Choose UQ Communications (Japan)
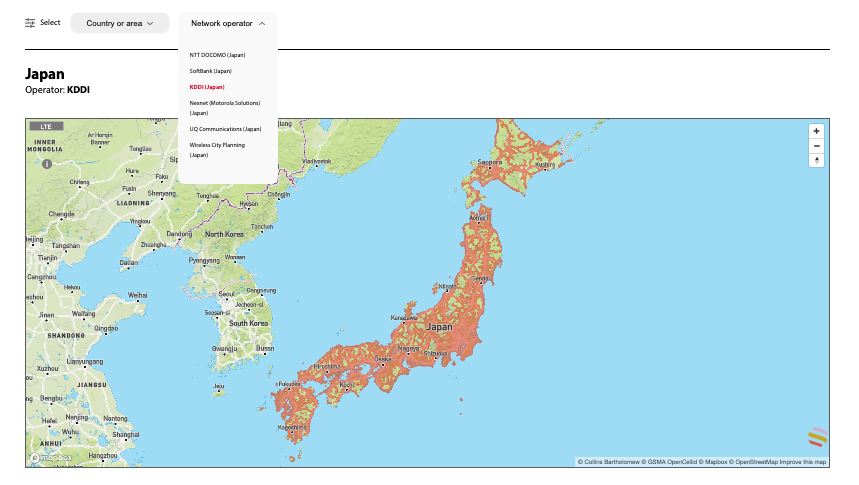The height and width of the screenshot is (485, 859). (x=225, y=129)
